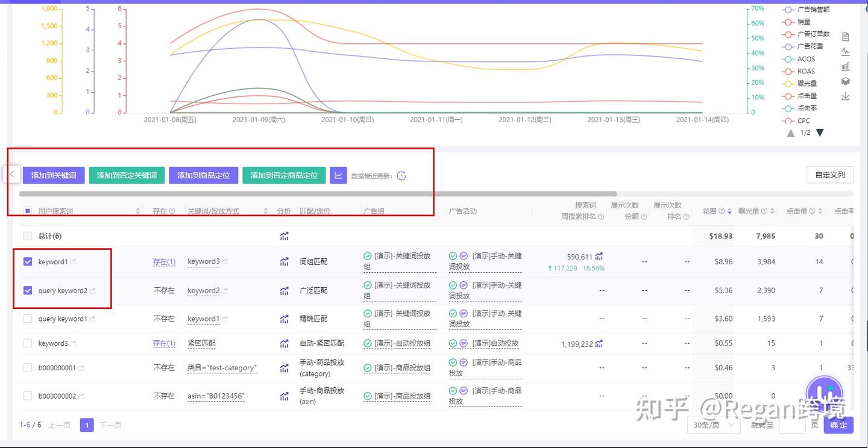Open analysis icon for 广泛匹配 row
This screenshot has width=868, height=448.
click(x=284, y=291)
